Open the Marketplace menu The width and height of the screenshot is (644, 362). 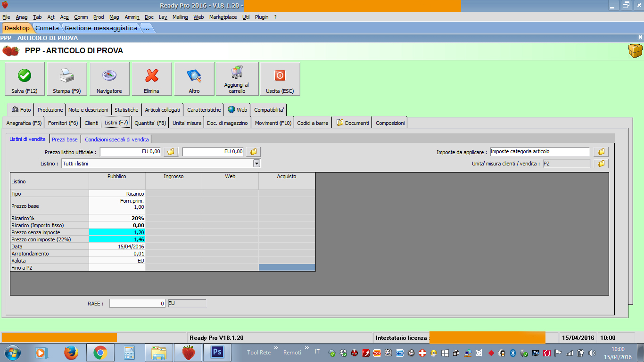click(223, 17)
